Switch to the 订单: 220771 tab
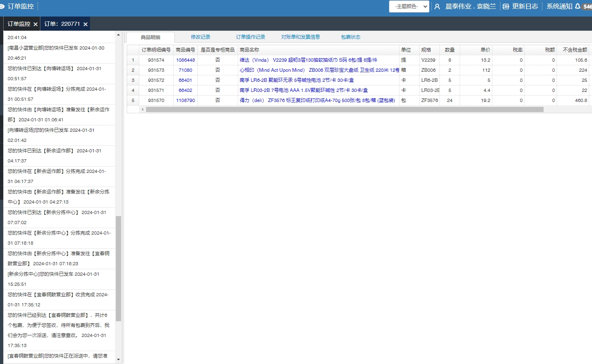The image size is (592, 364). [62, 24]
